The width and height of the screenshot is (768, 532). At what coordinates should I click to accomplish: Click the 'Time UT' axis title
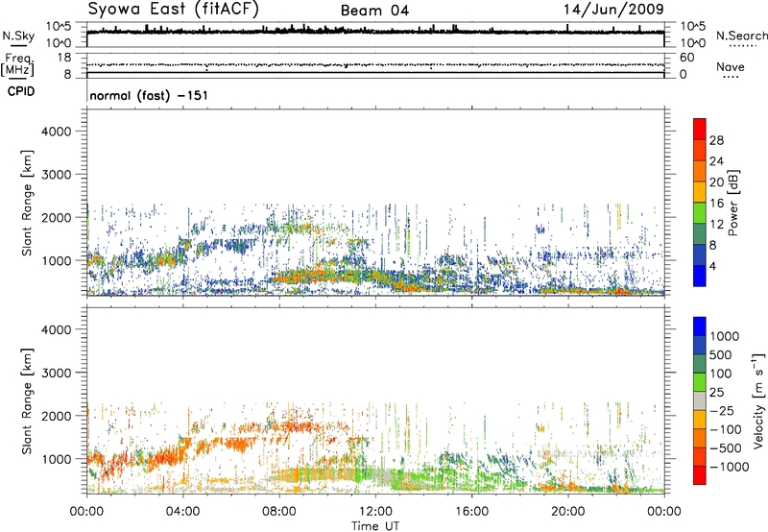coord(375,525)
